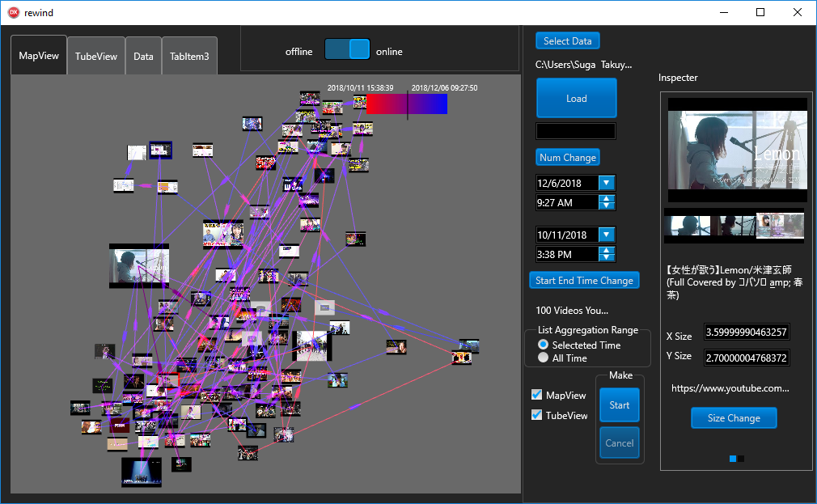Choose the Selecteted Time radio option
The width and height of the screenshot is (817, 504).
coord(544,345)
